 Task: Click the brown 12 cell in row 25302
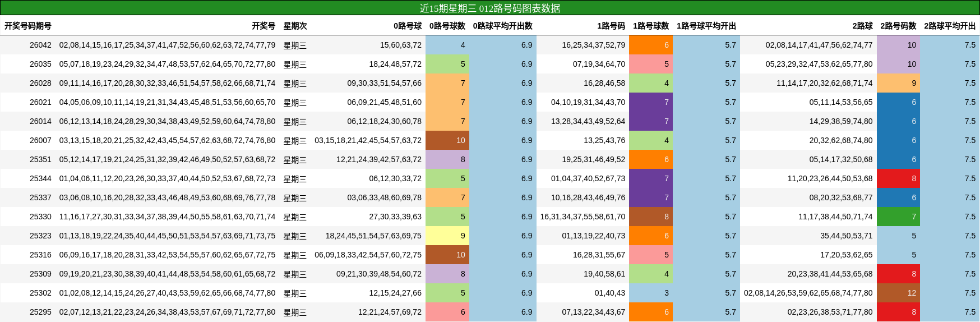899,293
